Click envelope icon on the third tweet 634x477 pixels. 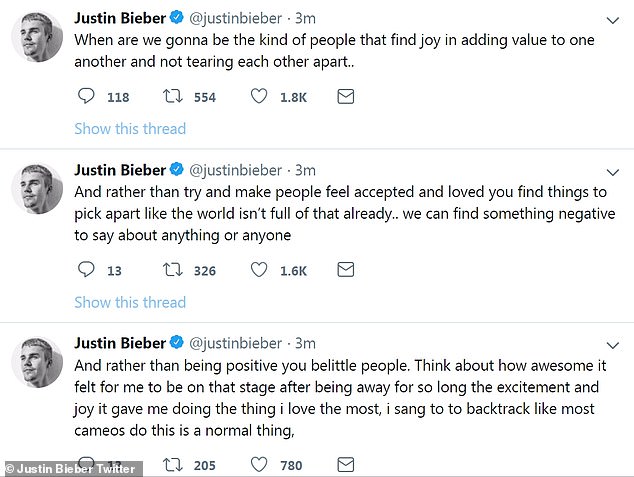click(x=345, y=463)
